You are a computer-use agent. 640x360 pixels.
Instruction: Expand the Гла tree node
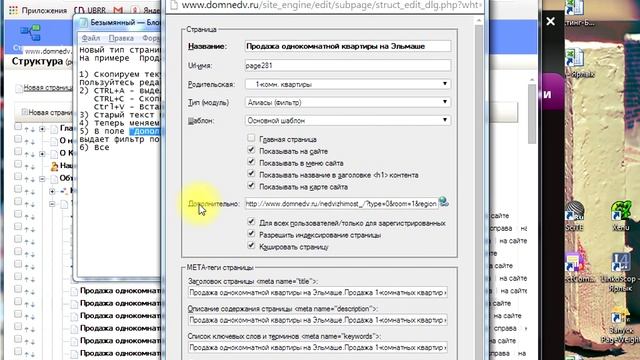coord(42,129)
